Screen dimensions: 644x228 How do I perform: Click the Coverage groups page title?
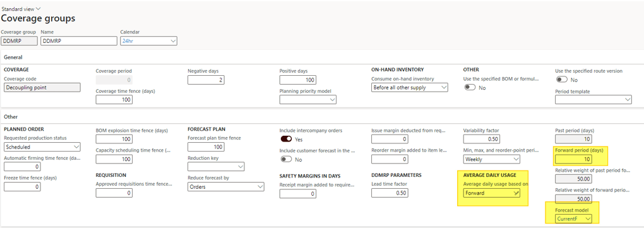pos(38,18)
